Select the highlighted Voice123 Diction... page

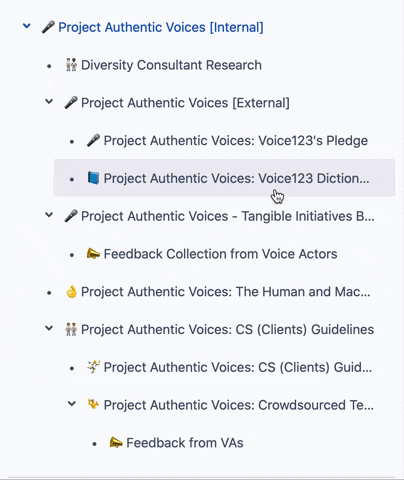point(224,178)
